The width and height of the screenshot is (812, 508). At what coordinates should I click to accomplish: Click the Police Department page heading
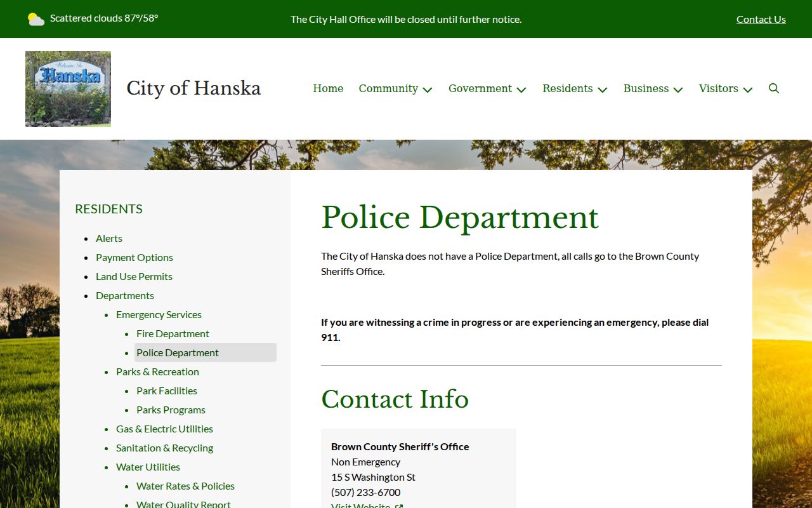tap(460, 218)
